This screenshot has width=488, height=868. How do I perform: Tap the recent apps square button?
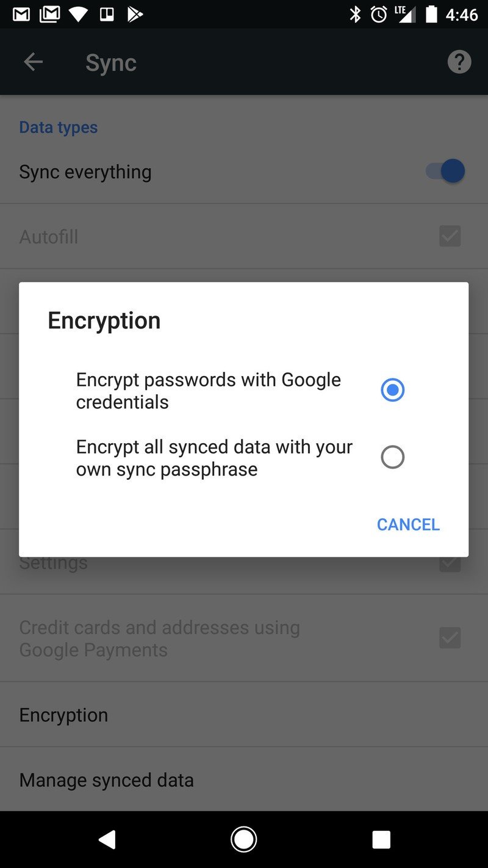point(381,840)
